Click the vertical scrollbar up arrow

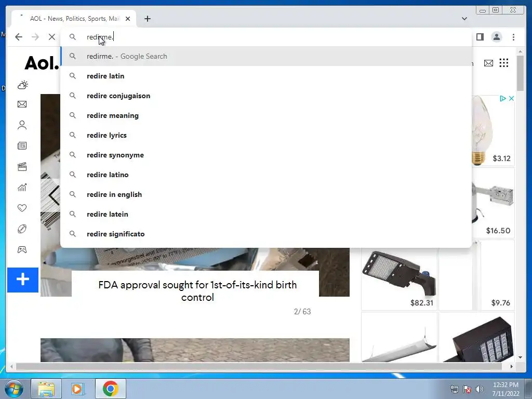pyautogui.click(x=521, y=51)
